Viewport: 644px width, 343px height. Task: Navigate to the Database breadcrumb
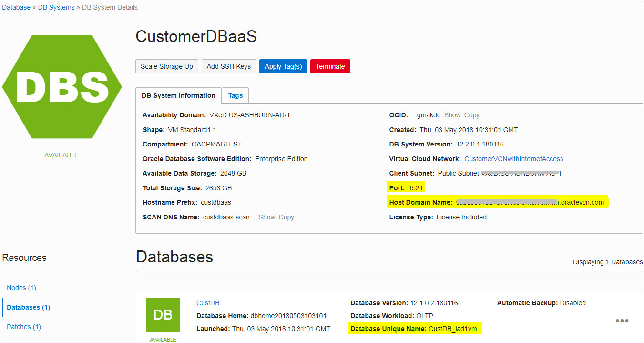16,7
